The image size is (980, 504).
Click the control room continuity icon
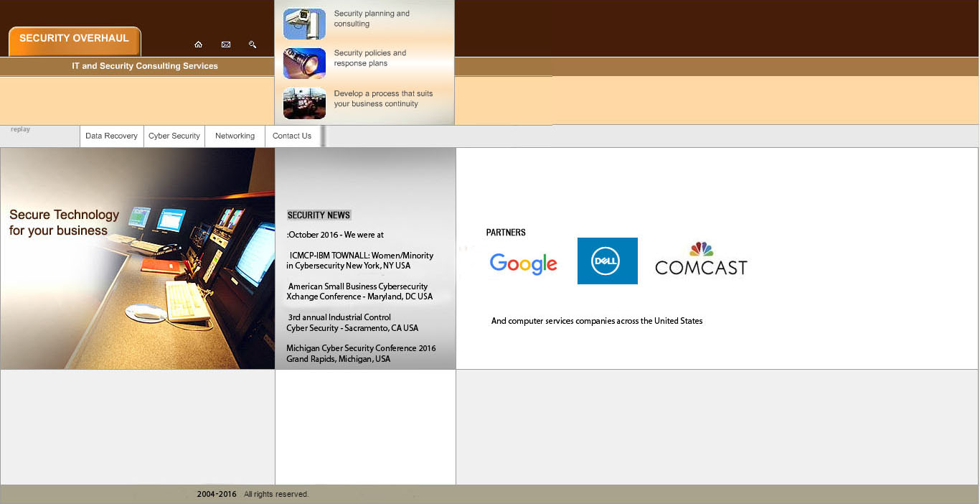click(304, 103)
